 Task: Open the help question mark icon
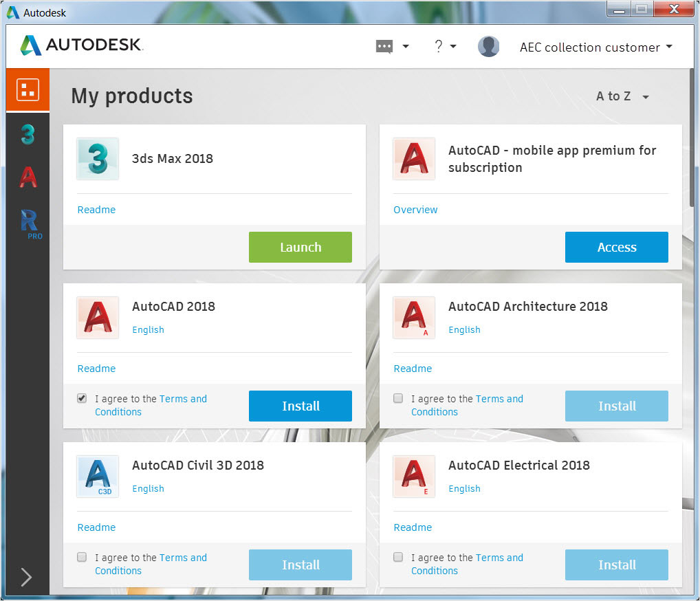point(439,46)
